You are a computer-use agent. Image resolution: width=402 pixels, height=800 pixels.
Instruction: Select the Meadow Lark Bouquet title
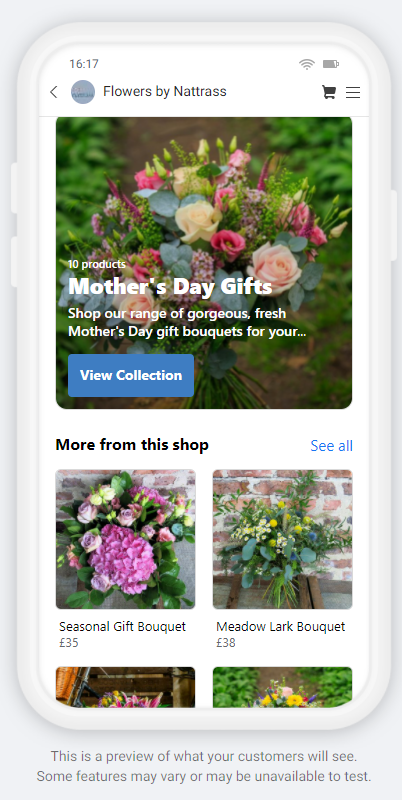coord(281,627)
